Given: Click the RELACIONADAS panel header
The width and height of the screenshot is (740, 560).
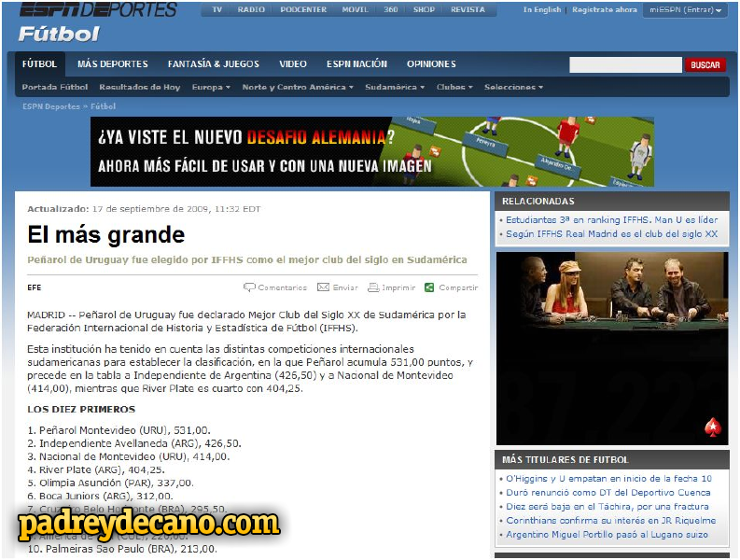Looking at the screenshot, I should (612, 202).
